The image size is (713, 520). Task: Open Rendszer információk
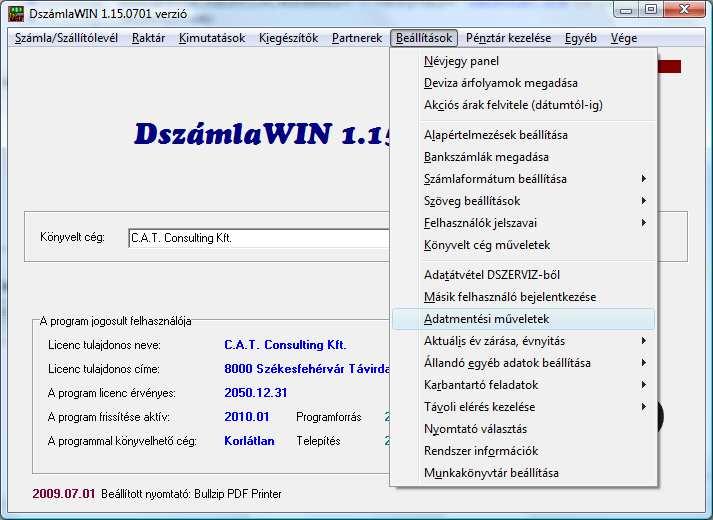coord(524,451)
